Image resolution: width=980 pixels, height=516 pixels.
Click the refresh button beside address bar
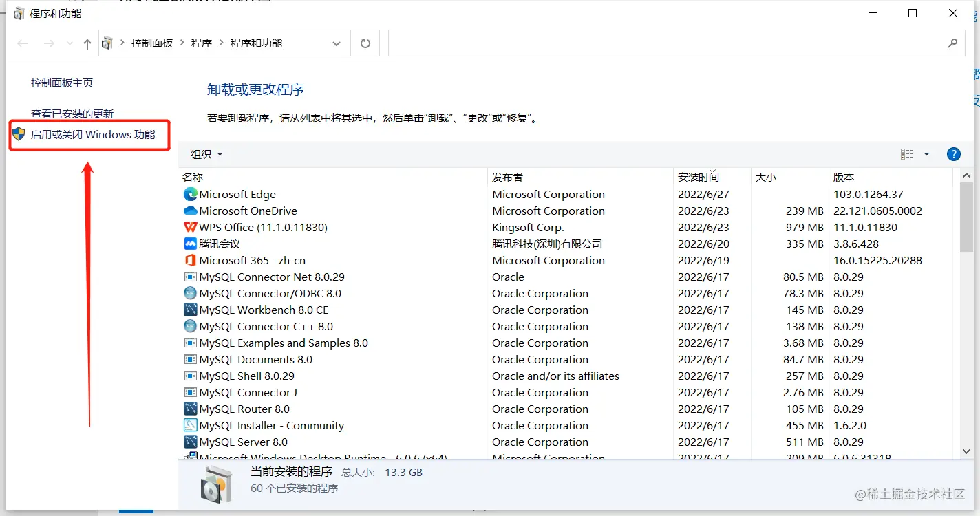coord(365,43)
